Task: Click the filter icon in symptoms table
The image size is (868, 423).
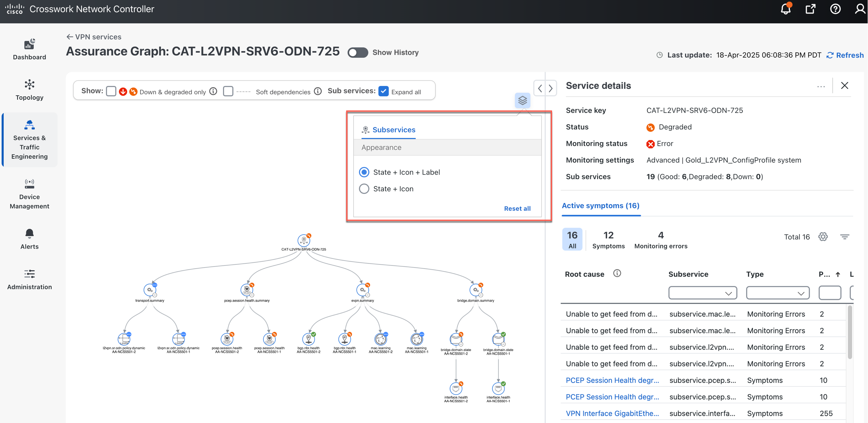Action: (845, 237)
